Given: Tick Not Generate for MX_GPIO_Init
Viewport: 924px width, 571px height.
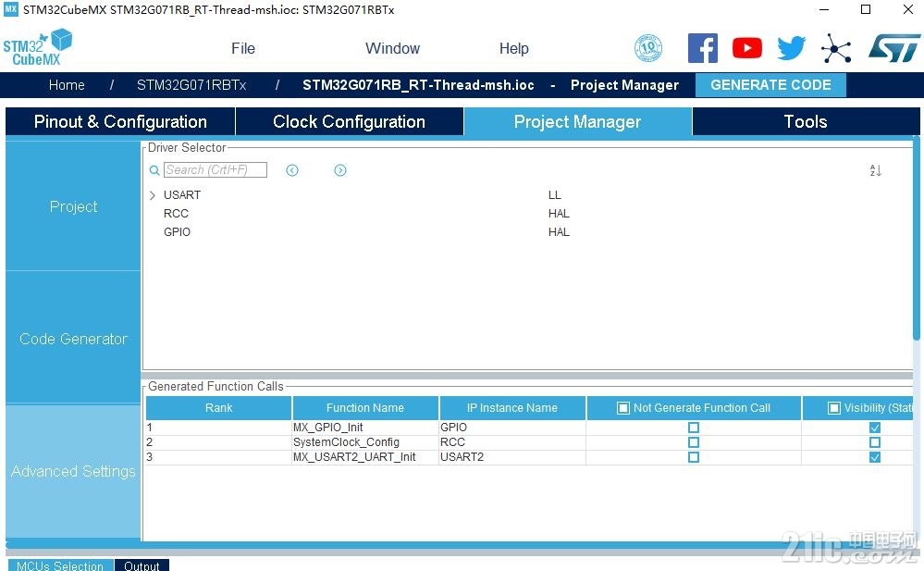Looking at the screenshot, I should click(x=694, y=428).
